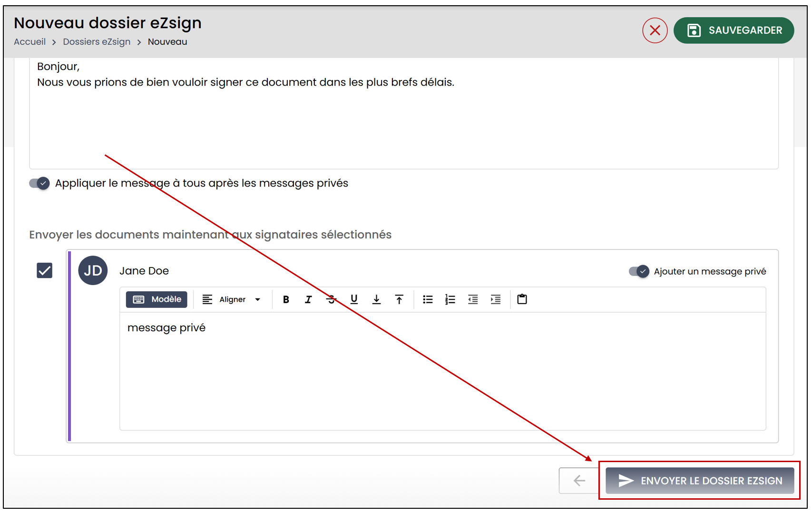Image resolution: width=812 pixels, height=514 pixels.
Task: Click inside the 'message privé' text area
Action: click(x=443, y=371)
